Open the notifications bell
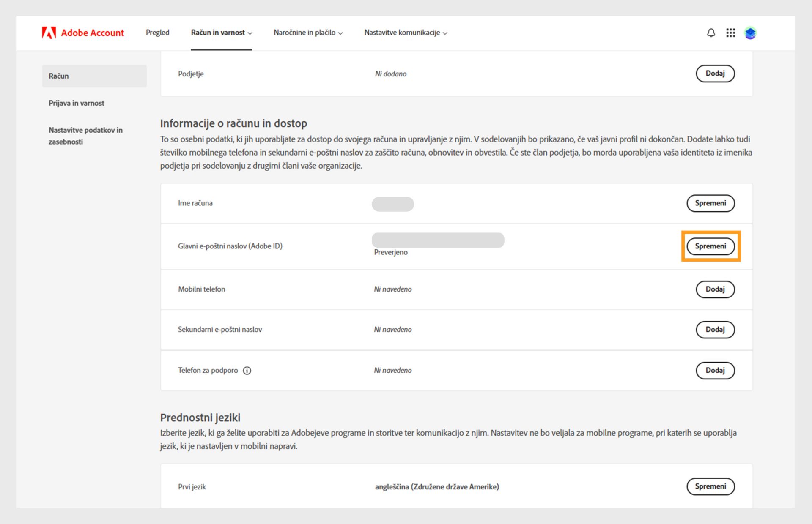Image resolution: width=812 pixels, height=524 pixels. [711, 33]
